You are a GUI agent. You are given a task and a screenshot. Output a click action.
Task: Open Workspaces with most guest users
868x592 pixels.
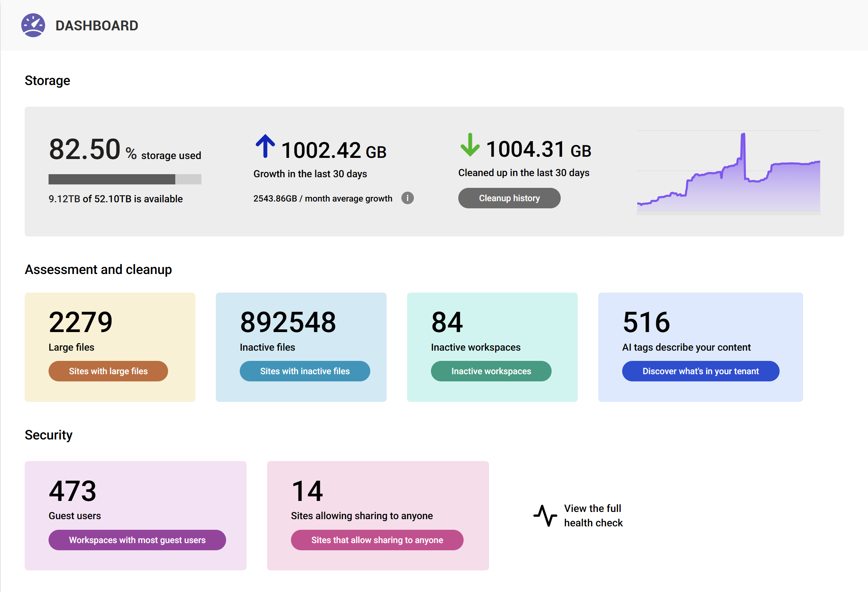click(137, 540)
